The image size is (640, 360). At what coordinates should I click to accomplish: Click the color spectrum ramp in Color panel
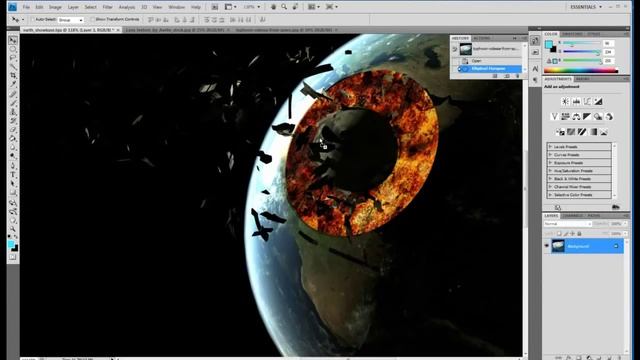click(581, 71)
